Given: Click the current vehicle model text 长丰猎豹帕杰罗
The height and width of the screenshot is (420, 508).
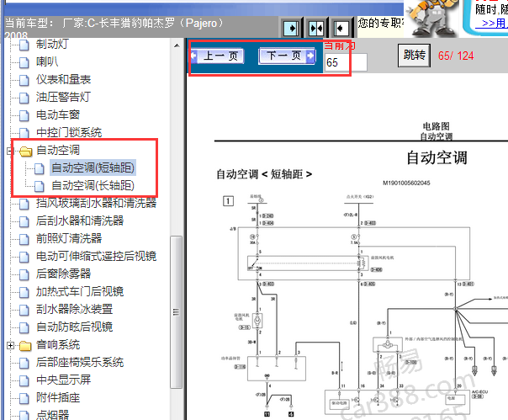Looking at the screenshot, I should [x=136, y=23].
